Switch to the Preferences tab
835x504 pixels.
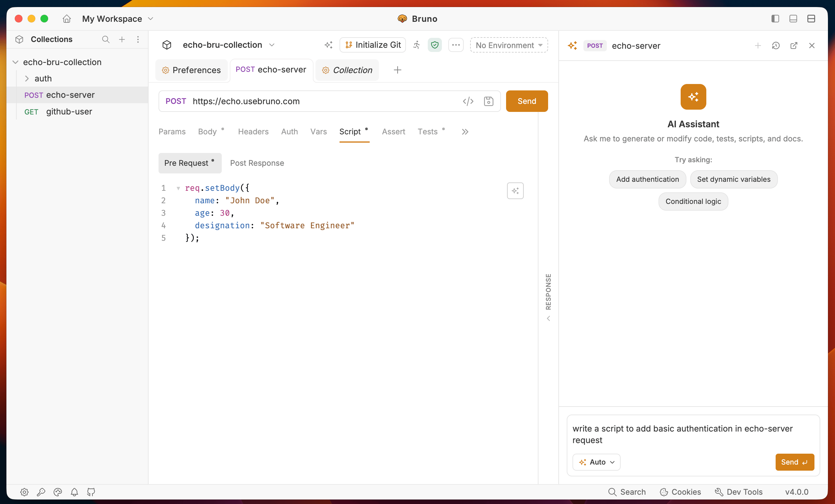point(192,70)
